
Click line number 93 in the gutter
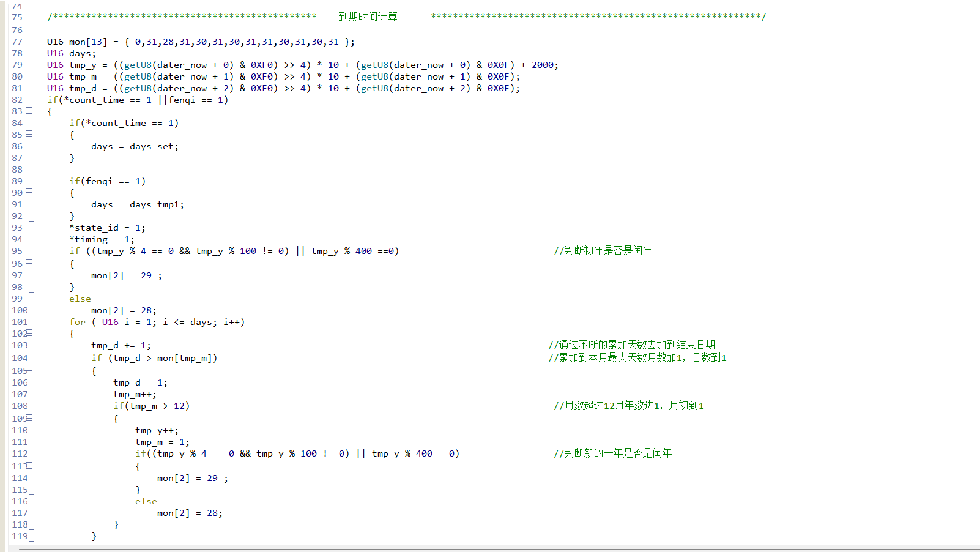pos(17,228)
